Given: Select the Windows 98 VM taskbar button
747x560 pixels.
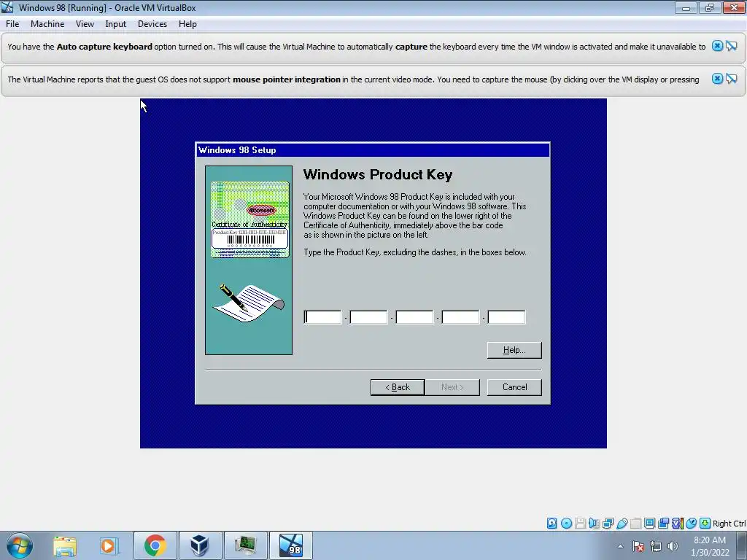Looking at the screenshot, I should (291, 545).
